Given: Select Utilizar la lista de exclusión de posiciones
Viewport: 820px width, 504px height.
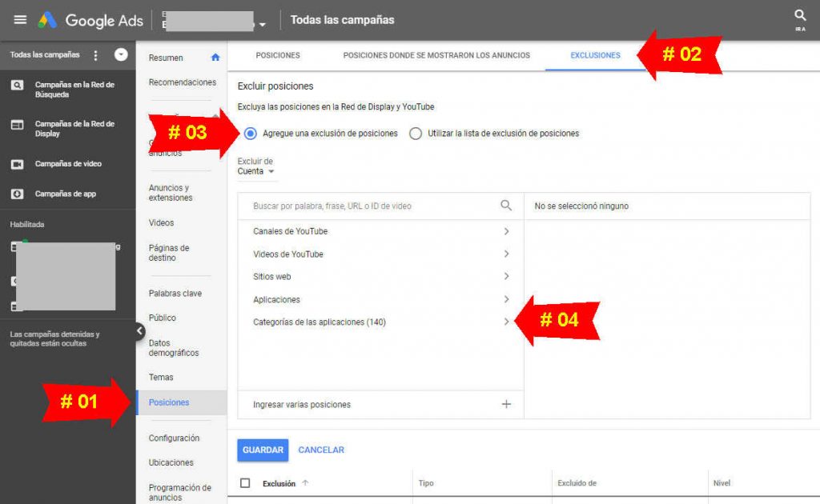Looking at the screenshot, I should [415, 134].
